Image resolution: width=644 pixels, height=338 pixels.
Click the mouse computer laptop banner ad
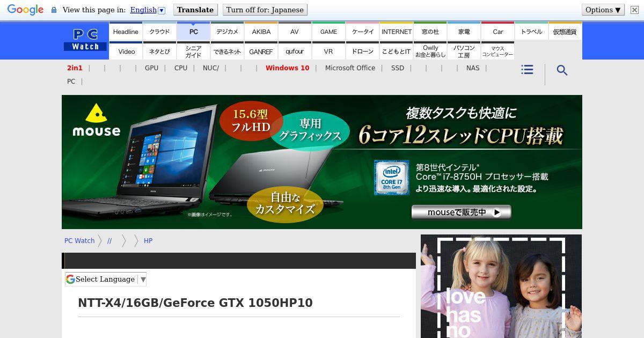pyautogui.click(x=322, y=162)
